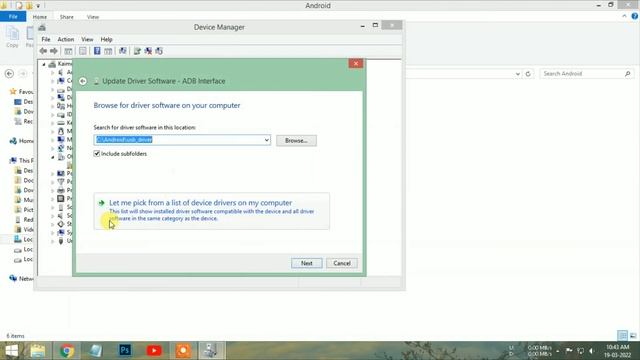
Task: Refresh the Android folder address bar
Action: 528,74
